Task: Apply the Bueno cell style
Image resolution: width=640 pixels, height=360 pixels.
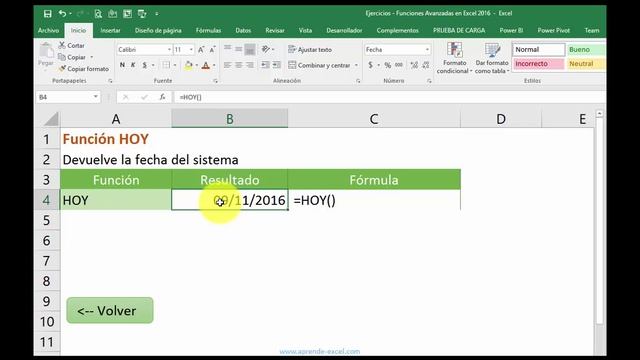Action: (x=586, y=49)
